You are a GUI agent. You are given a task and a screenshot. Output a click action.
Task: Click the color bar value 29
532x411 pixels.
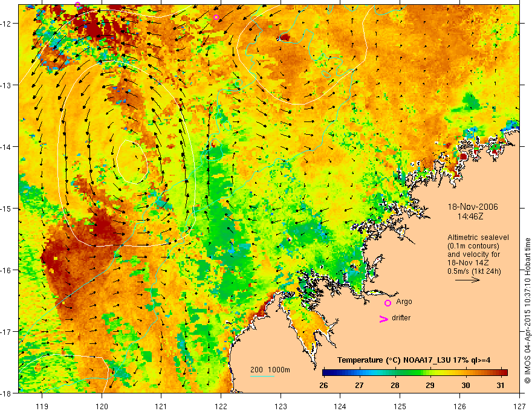coord(430,385)
